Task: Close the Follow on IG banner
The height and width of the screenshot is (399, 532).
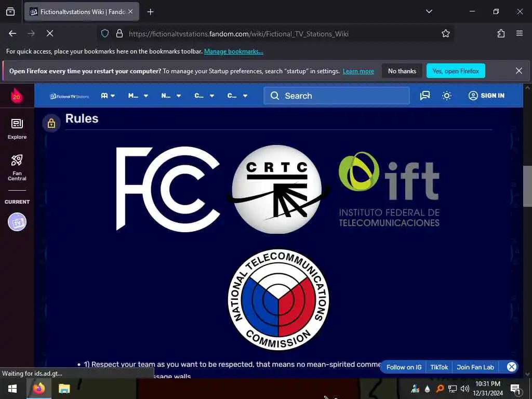Action: pos(512,367)
